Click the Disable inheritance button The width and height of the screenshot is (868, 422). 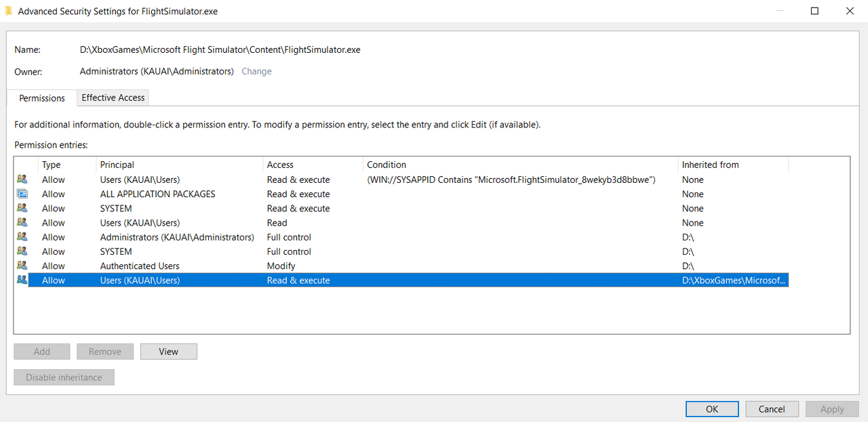(x=64, y=377)
